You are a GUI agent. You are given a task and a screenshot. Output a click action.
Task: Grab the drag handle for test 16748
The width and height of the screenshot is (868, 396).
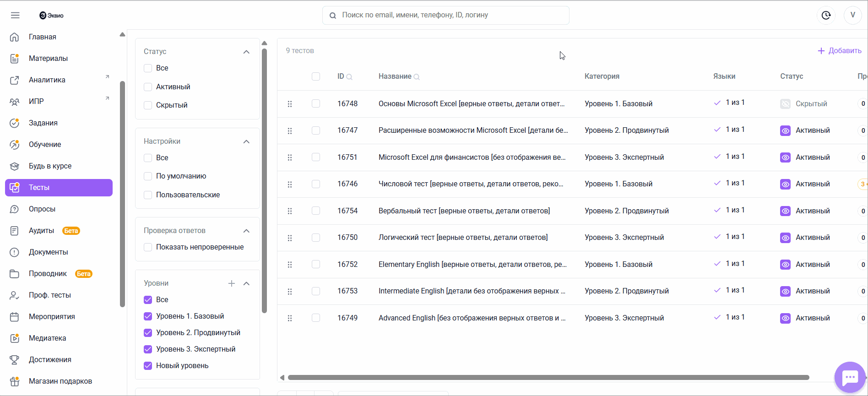(x=290, y=104)
